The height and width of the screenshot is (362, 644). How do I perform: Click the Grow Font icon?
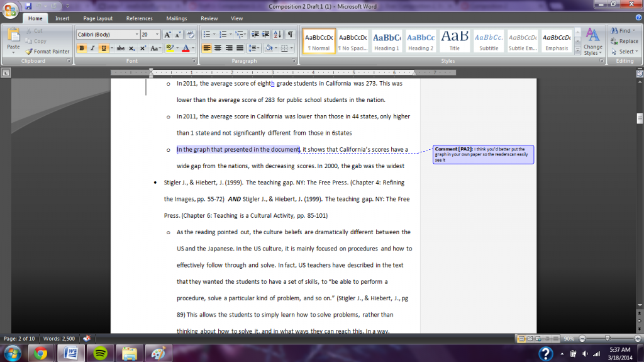pos(167,35)
